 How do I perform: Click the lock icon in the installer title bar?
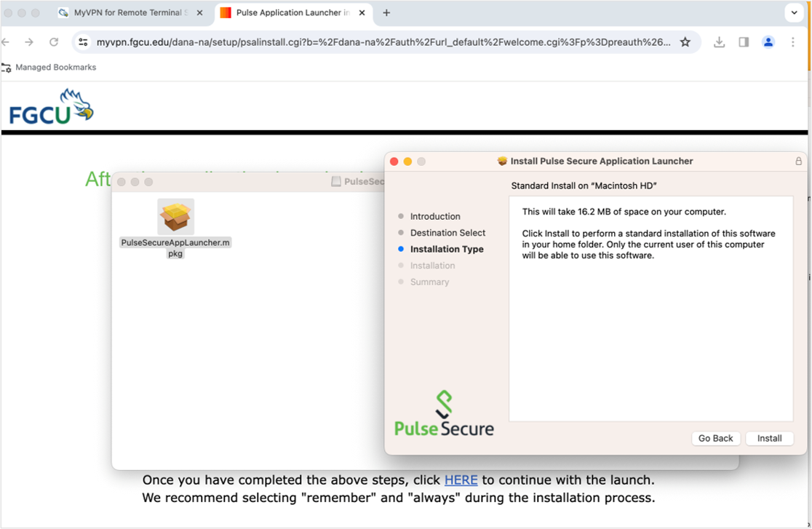click(798, 161)
